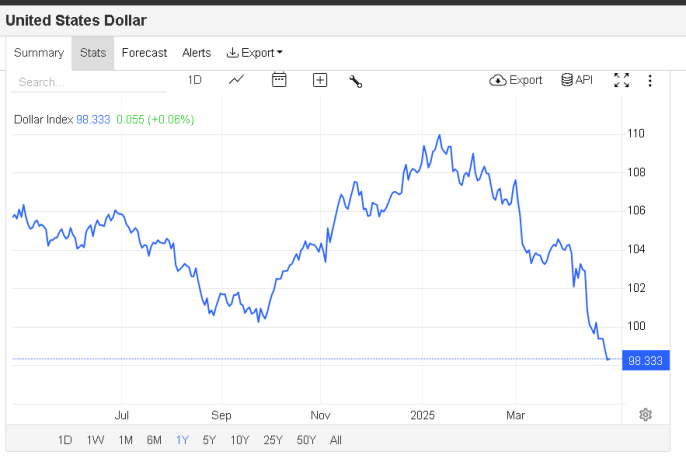Switch to the Summary tab
Image resolution: width=686 pixels, height=462 pixels.
click(39, 53)
